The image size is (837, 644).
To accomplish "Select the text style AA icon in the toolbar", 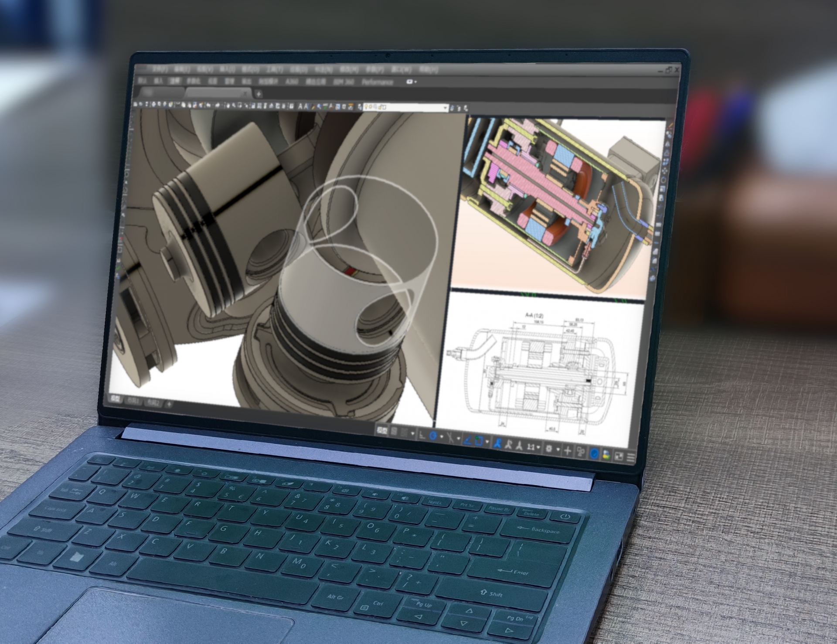I will [303, 106].
